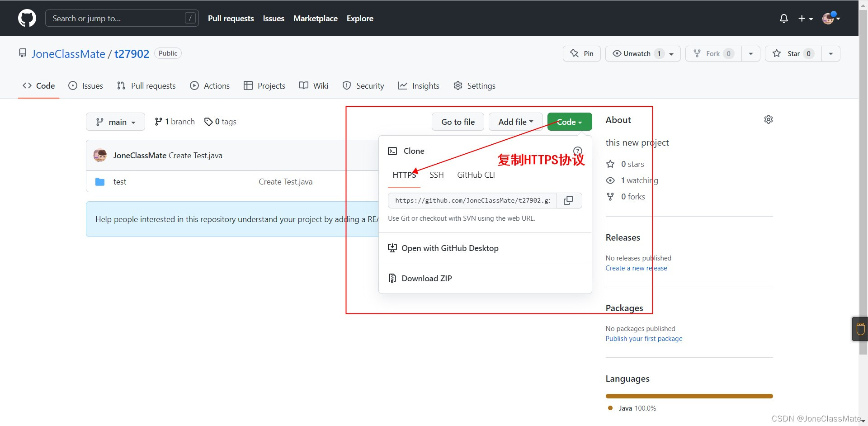The height and width of the screenshot is (426, 868).
Task: Click Publish your first package link
Action: tap(644, 339)
